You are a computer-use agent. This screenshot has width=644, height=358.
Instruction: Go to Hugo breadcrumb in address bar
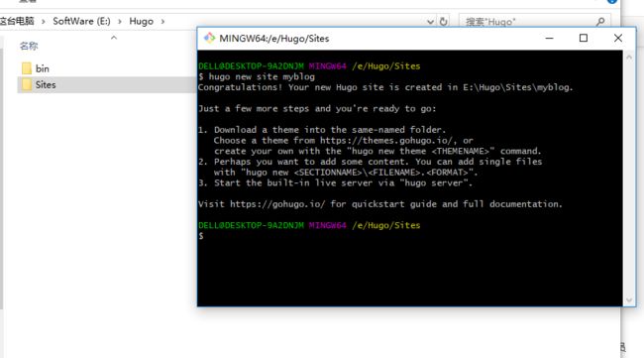tap(141, 21)
